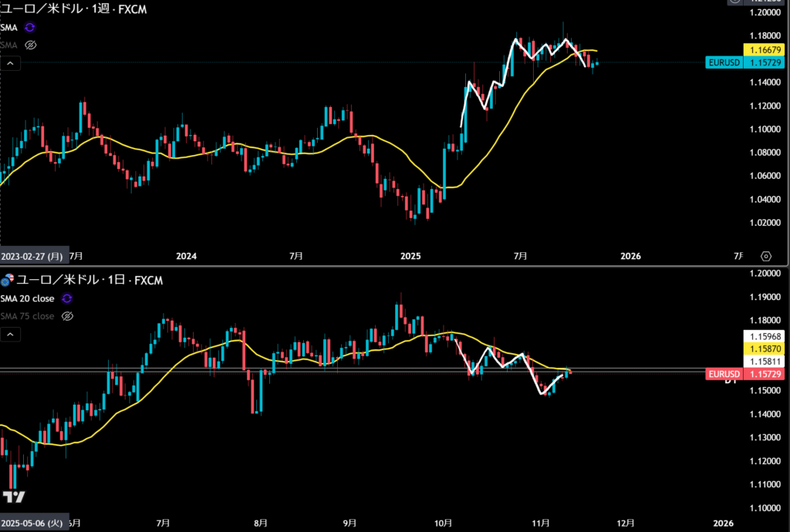
Task: Select the SMA 20 close legend label
Action: tap(27, 298)
